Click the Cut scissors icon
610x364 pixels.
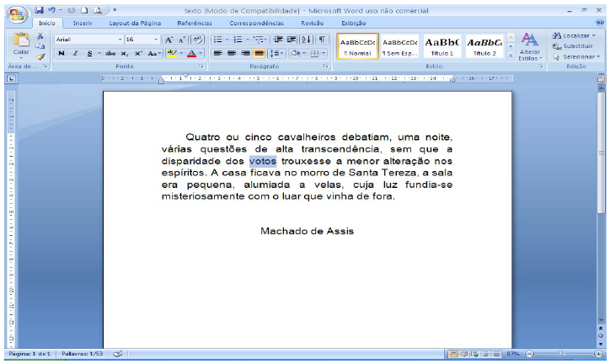pyautogui.click(x=40, y=36)
